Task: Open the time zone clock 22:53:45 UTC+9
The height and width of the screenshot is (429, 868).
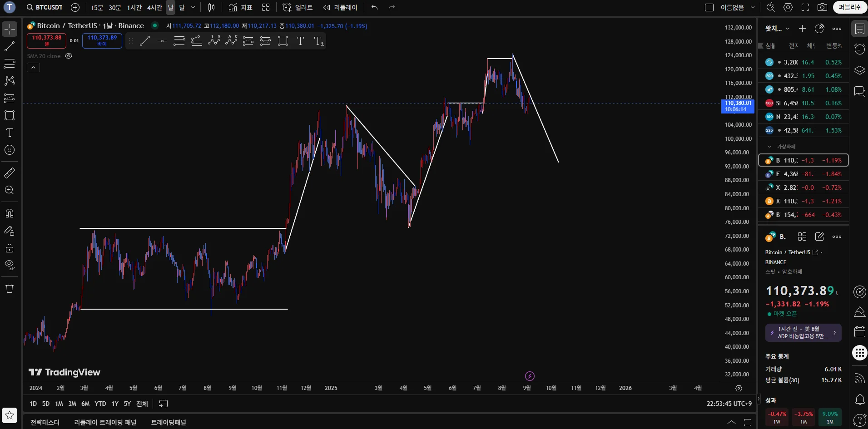Action: pyautogui.click(x=729, y=404)
